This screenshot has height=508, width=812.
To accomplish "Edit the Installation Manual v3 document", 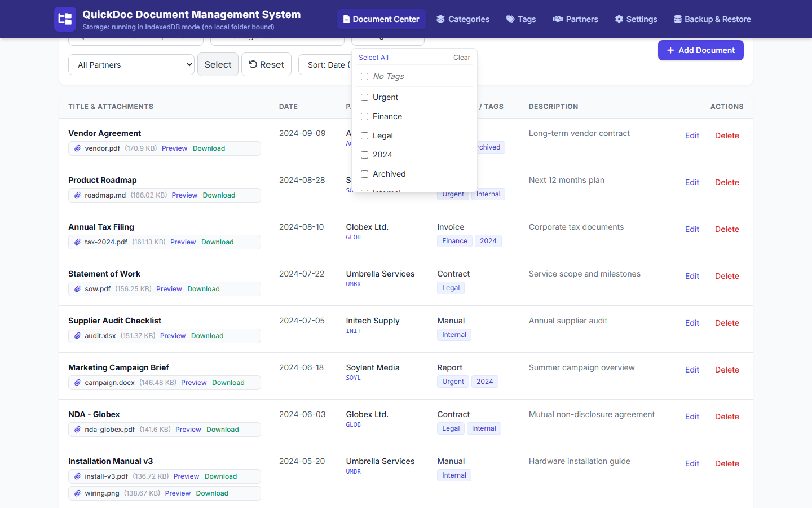I will pos(692,463).
